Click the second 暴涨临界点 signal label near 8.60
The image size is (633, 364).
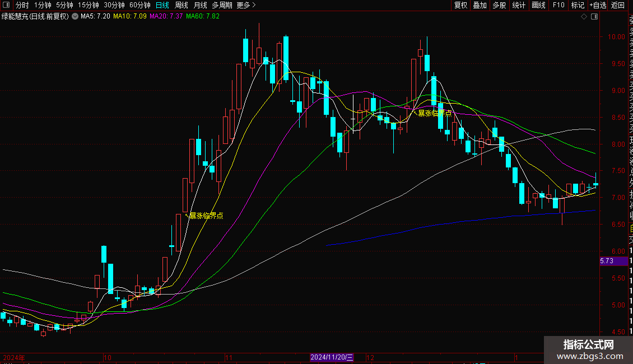click(435, 113)
